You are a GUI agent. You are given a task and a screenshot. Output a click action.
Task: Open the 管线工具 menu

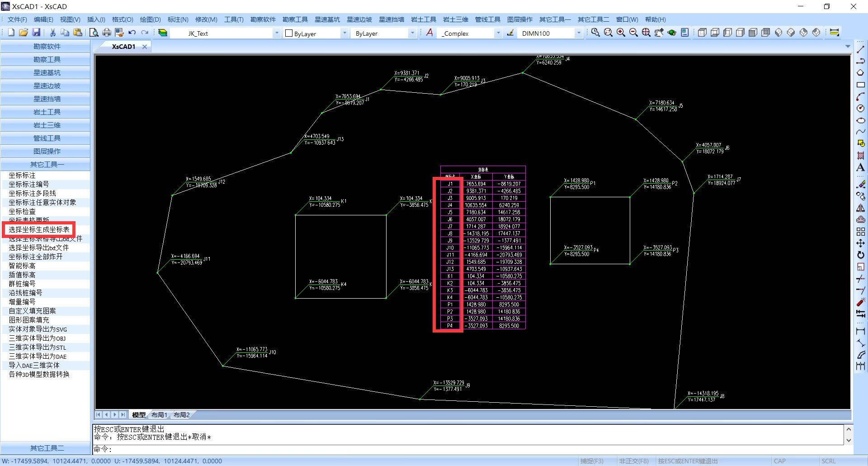pyautogui.click(x=487, y=19)
